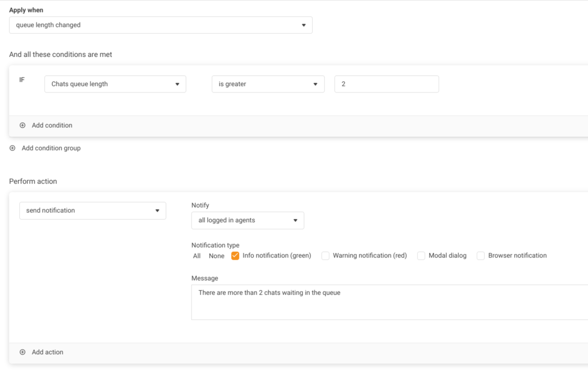This screenshot has height=376, width=588.
Task: Select All notification types
Action: pos(197,256)
